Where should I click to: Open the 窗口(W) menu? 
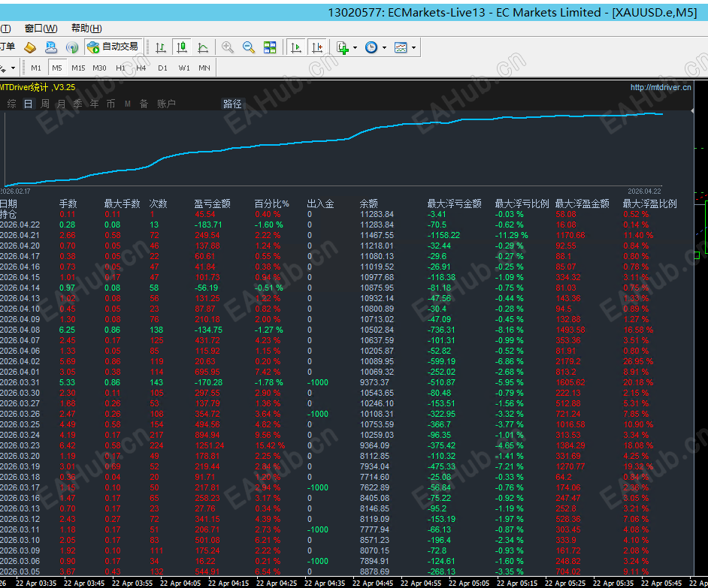41,29
